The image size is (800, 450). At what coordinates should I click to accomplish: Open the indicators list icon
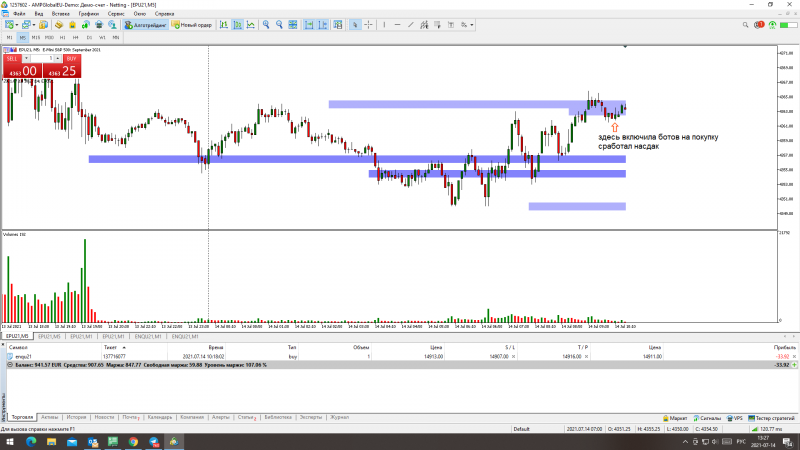point(338,24)
